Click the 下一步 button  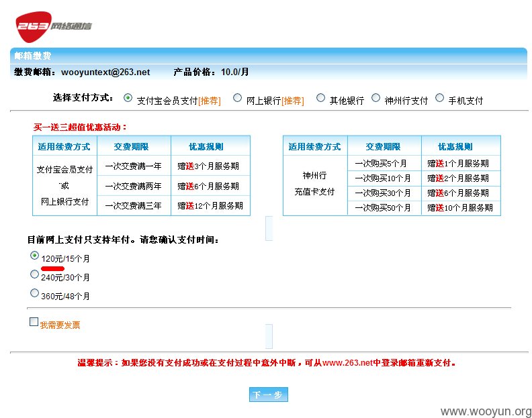(269, 395)
